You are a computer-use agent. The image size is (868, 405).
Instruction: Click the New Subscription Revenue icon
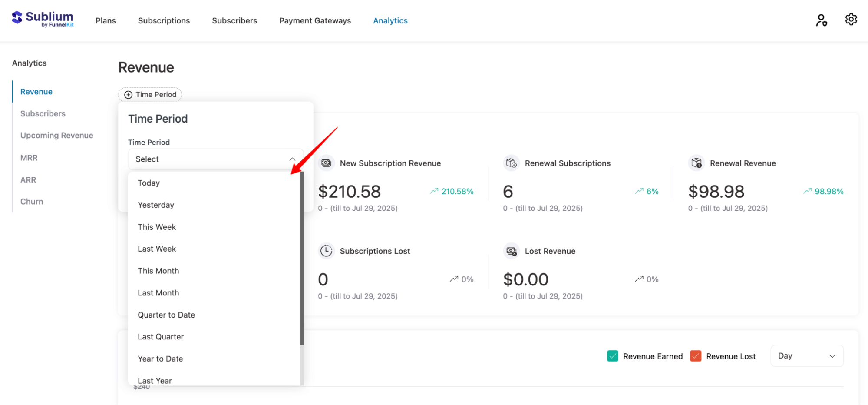(326, 163)
